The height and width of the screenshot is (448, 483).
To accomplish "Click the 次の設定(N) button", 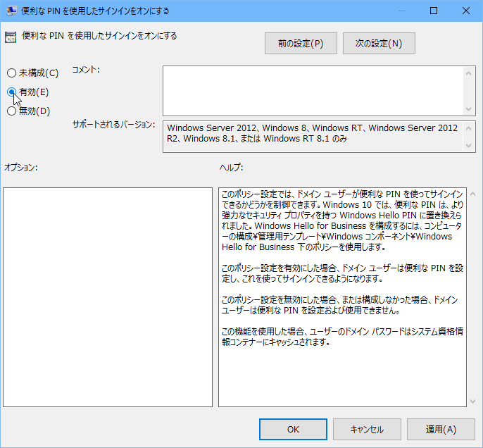I will click(x=379, y=44).
